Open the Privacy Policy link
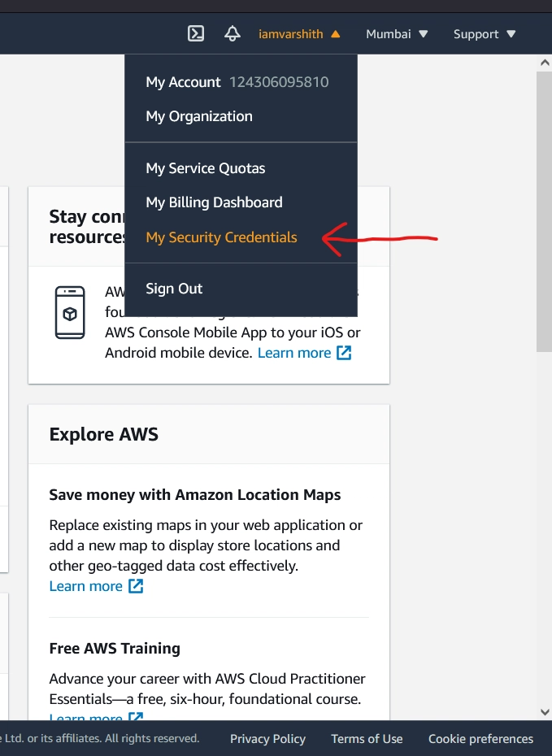This screenshot has width=552, height=756. point(267,739)
